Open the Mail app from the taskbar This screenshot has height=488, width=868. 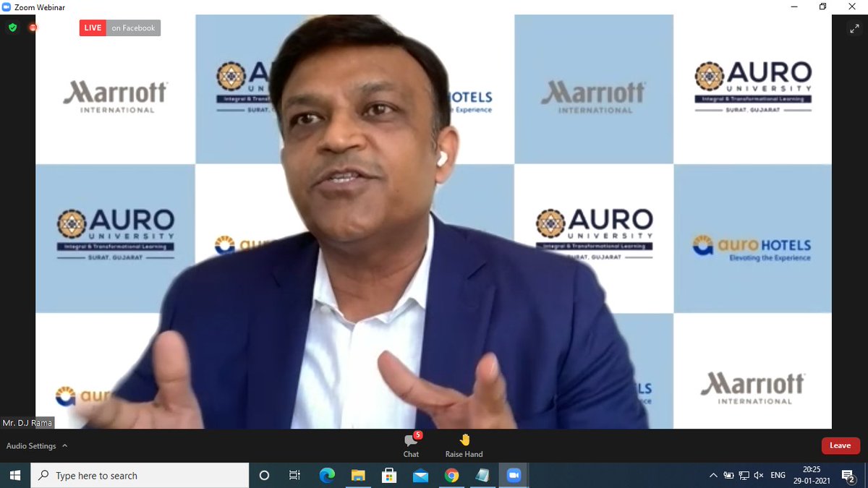click(x=420, y=475)
